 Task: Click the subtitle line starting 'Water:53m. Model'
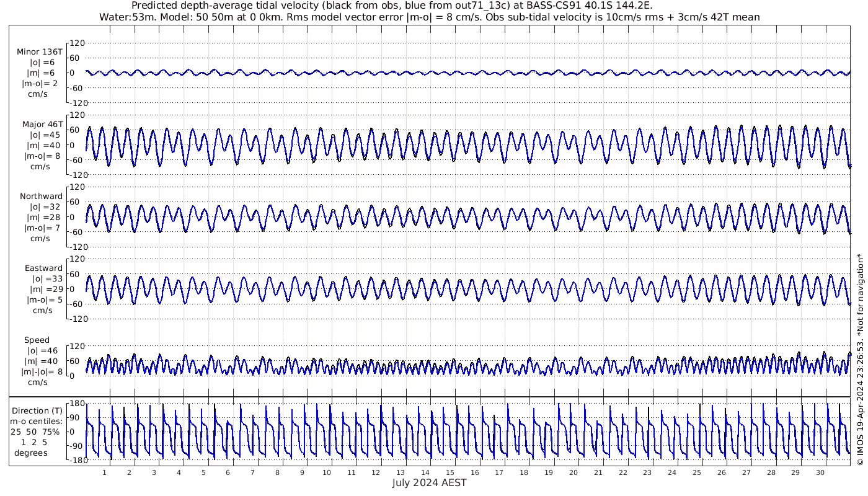tap(429, 17)
